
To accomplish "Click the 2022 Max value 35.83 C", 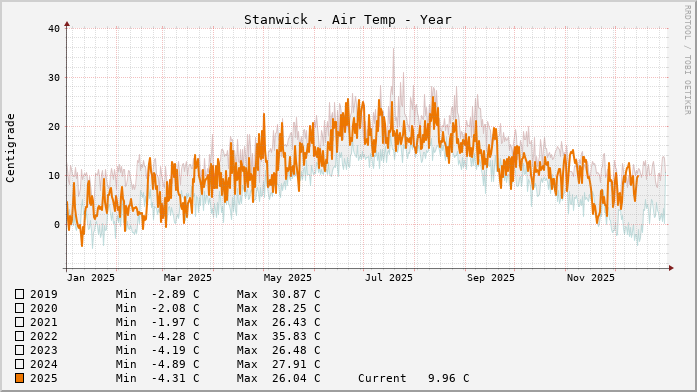I will pyautogui.click(x=296, y=336).
